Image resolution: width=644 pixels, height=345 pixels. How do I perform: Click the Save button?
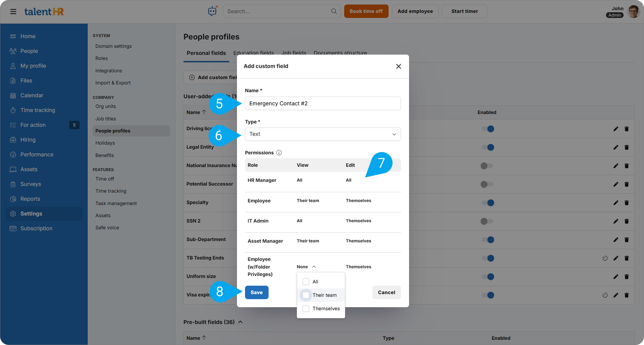click(x=257, y=292)
